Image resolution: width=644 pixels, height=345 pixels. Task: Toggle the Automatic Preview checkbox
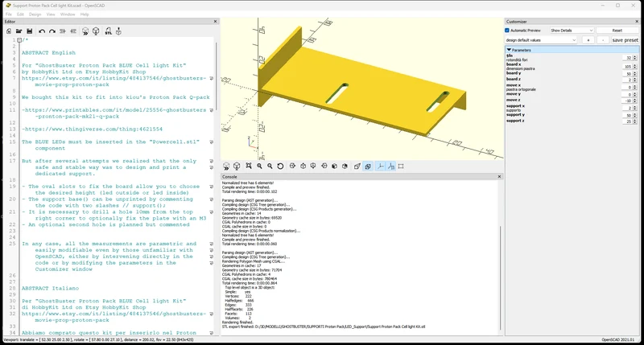point(507,31)
